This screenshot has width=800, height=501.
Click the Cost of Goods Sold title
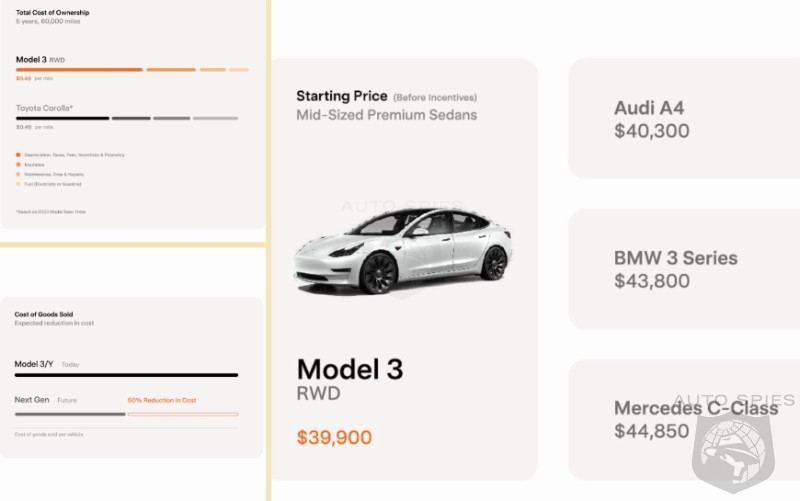point(42,314)
